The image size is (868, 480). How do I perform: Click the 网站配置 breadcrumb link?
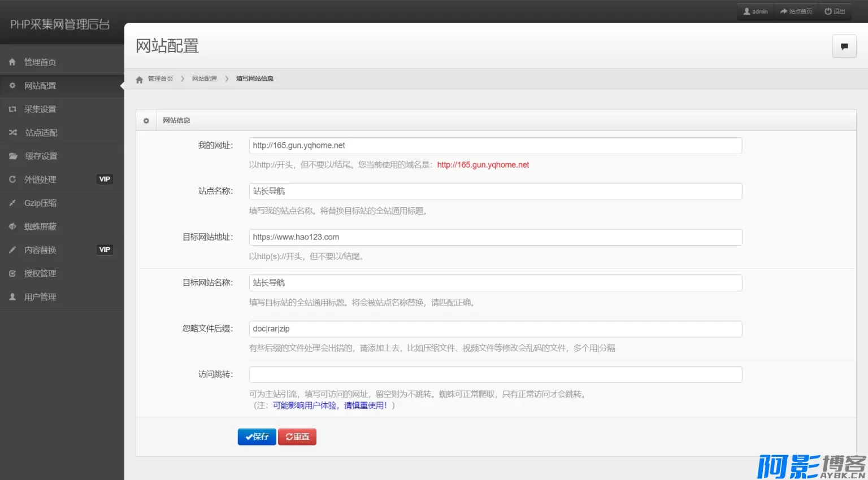205,79
